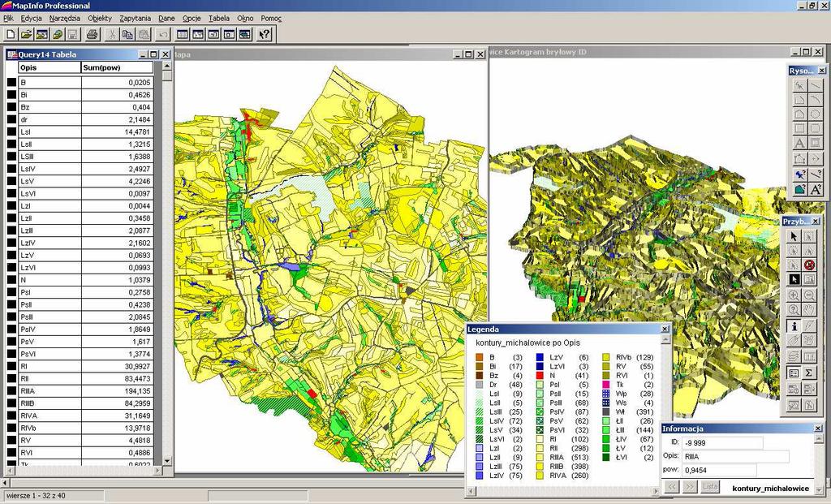Select the Line drawing tool
The width and height of the screenshot is (831, 504).
[816, 84]
